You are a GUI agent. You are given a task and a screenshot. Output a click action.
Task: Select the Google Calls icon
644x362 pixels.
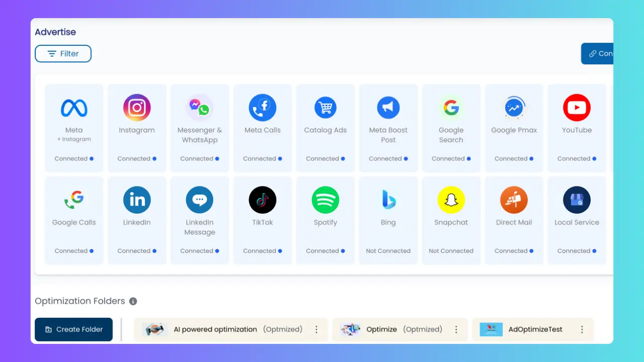pos(74,200)
